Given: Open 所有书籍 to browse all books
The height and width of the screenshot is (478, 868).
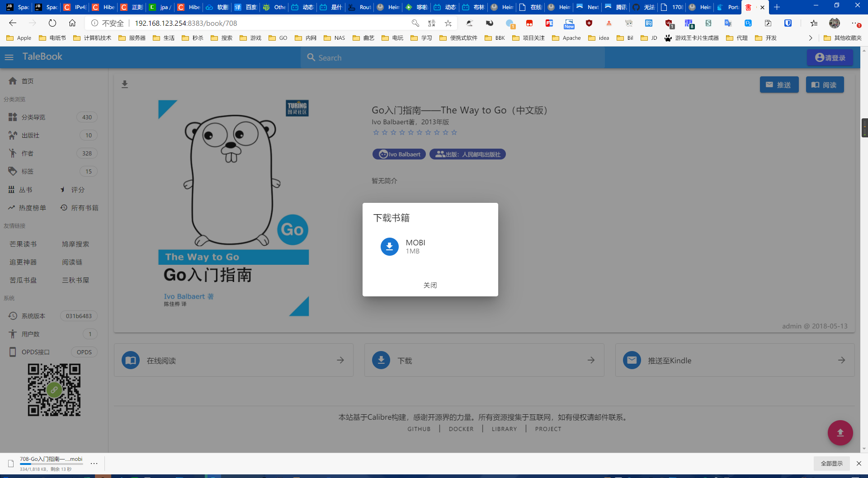Looking at the screenshot, I should click(x=85, y=208).
